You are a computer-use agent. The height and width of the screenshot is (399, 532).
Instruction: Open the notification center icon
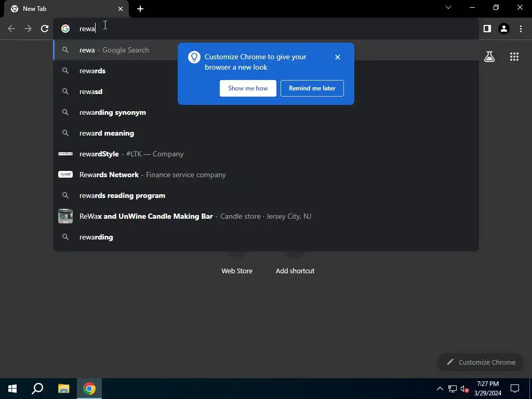click(515, 389)
